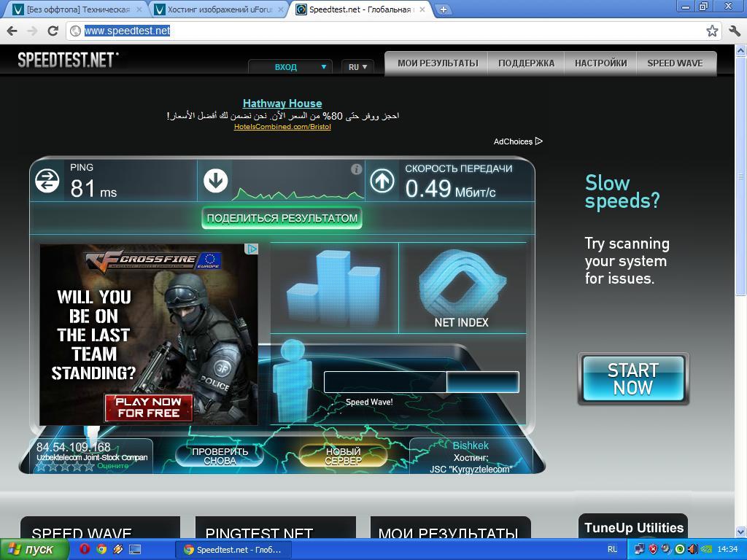Reload the page with the refresh icon
Image resolution: width=747 pixels, height=560 pixels.
pyautogui.click(x=53, y=31)
